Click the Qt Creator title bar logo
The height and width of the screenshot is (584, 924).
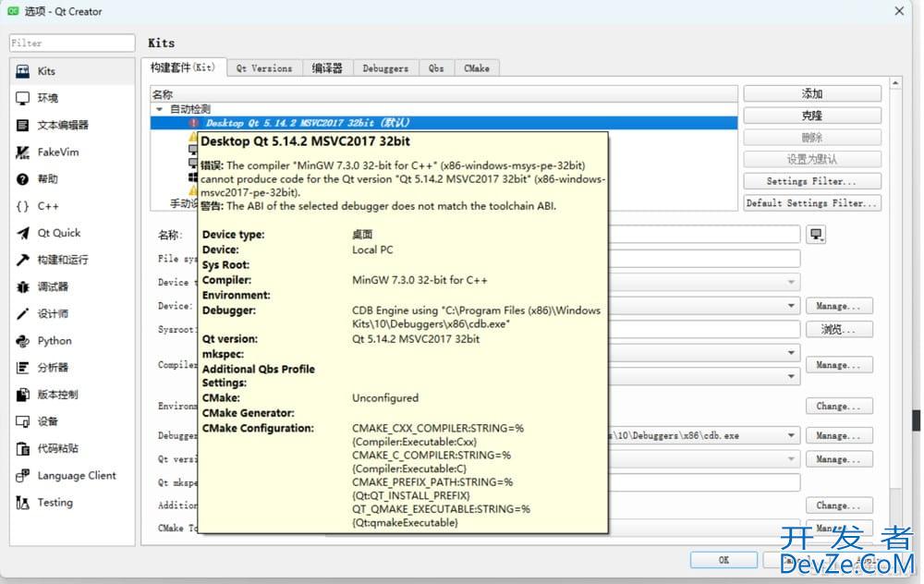12,11
